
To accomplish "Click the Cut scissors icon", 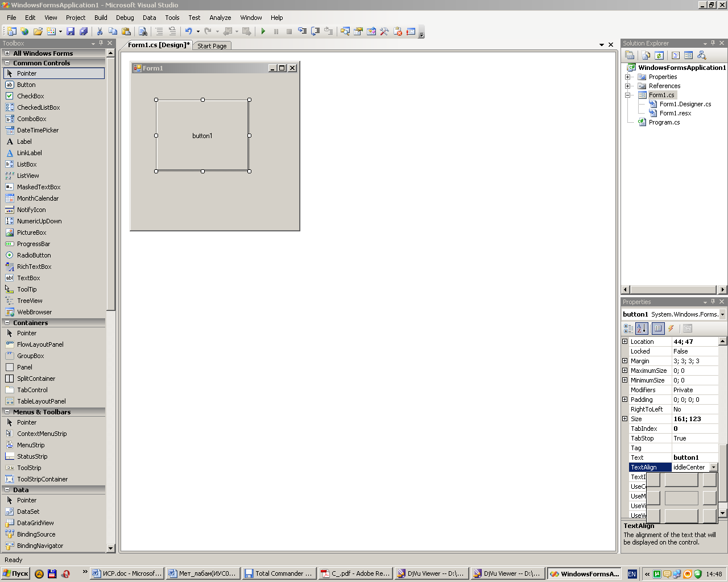I will pyautogui.click(x=100, y=31).
